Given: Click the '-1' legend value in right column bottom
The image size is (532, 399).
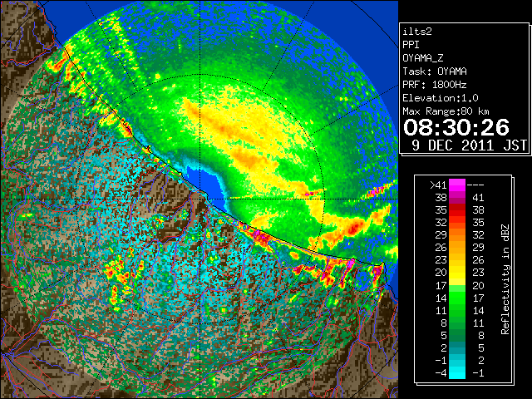Looking at the screenshot, I should (478, 373).
